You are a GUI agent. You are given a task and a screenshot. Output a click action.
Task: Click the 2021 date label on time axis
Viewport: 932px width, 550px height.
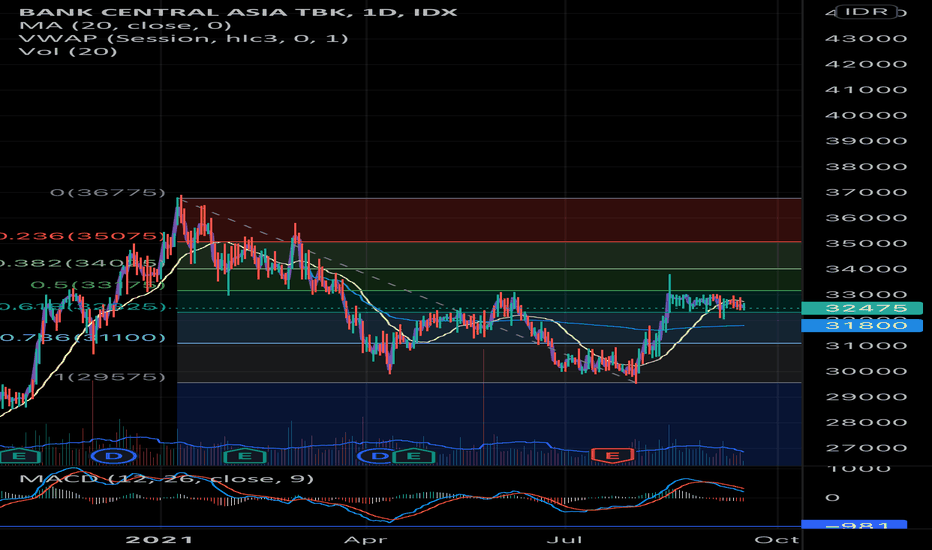(160, 539)
